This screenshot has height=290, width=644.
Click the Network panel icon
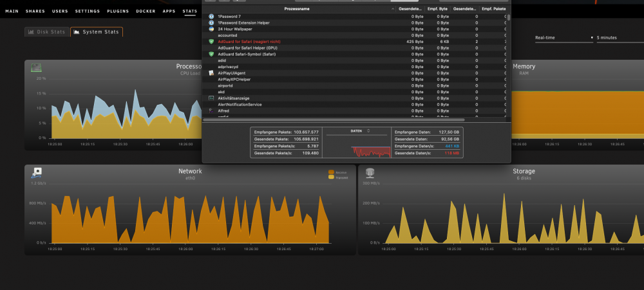click(37, 173)
